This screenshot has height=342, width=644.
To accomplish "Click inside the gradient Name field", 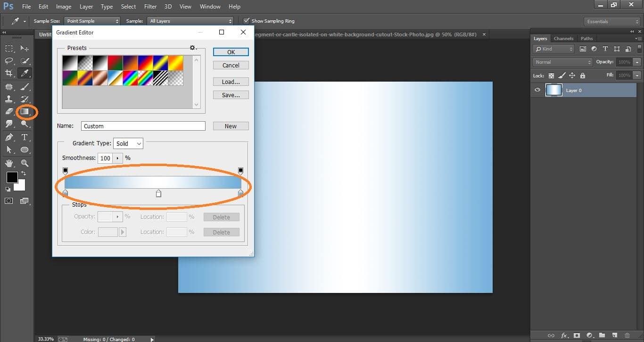I will [143, 126].
